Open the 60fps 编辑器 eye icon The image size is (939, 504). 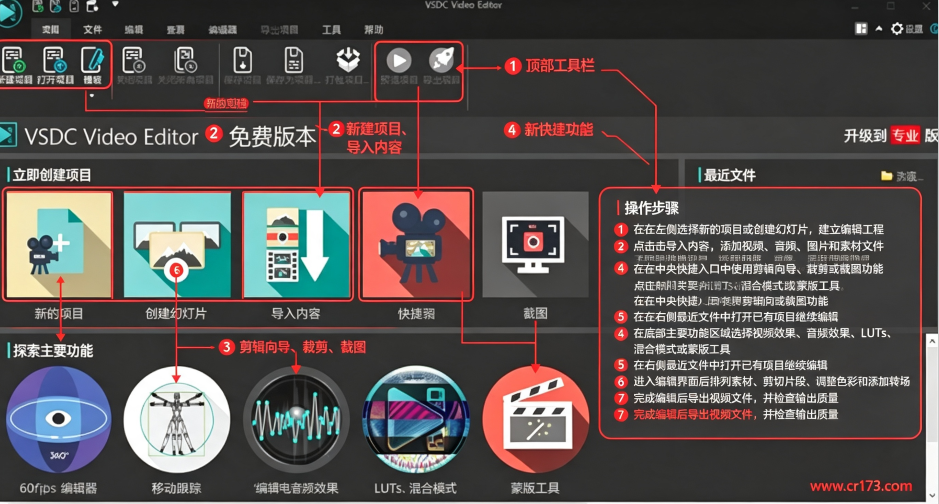click(x=58, y=420)
